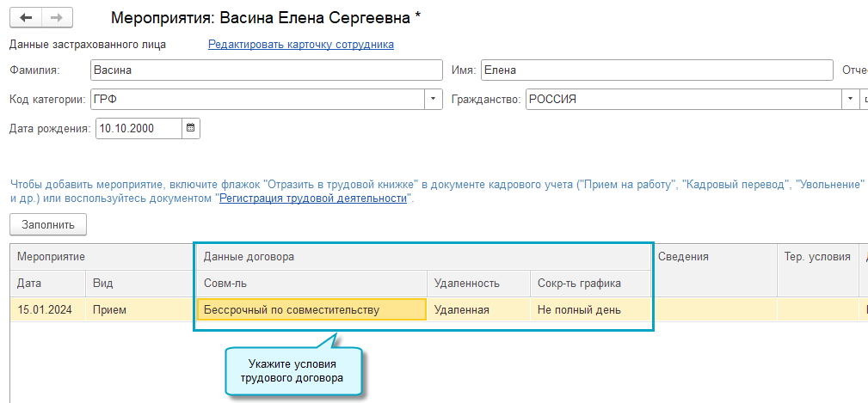Select the Удаленная cell in table

pyautogui.click(x=478, y=310)
